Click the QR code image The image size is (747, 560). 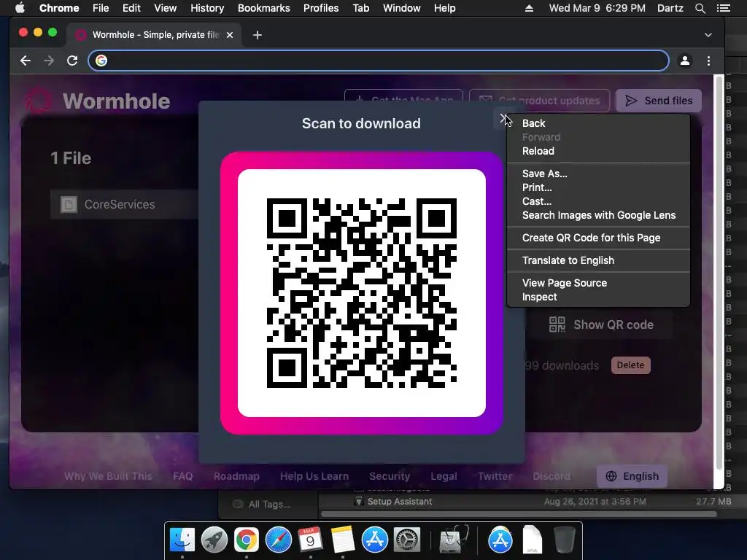[x=362, y=293]
